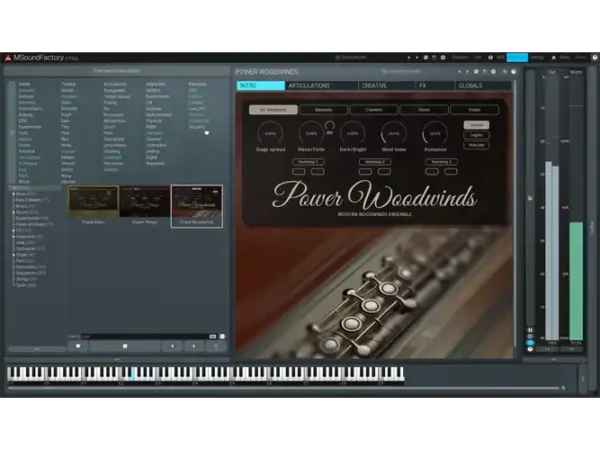The width and height of the screenshot is (600, 450).
Task: Adjust the Dark/Bright knob
Action: click(x=352, y=134)
